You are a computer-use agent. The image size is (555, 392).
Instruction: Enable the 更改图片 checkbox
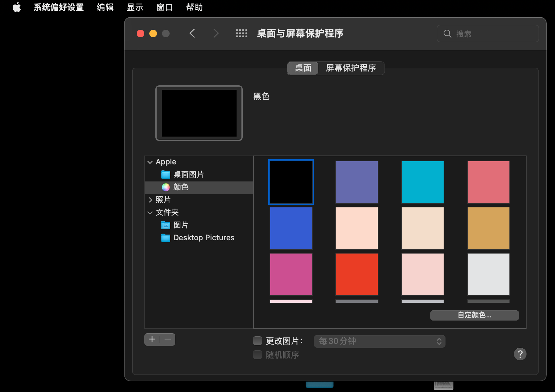coord(258,341)
